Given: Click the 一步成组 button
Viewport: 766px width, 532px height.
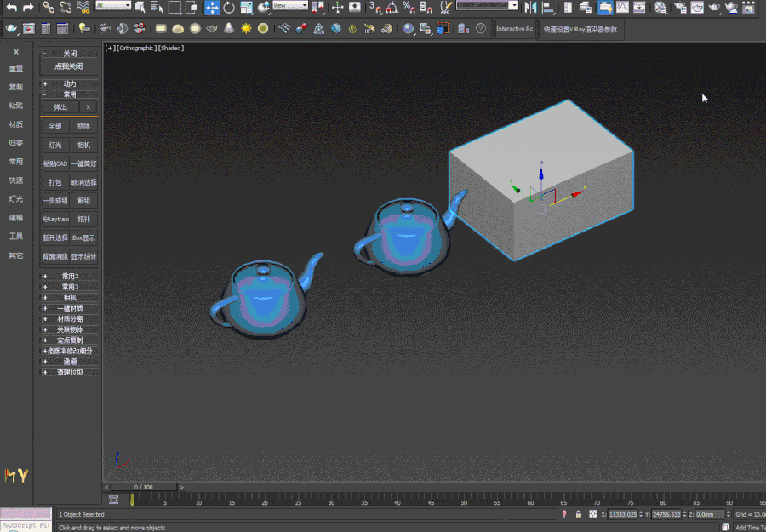Looking at the screenshot, I should click(x=55, y=201).
